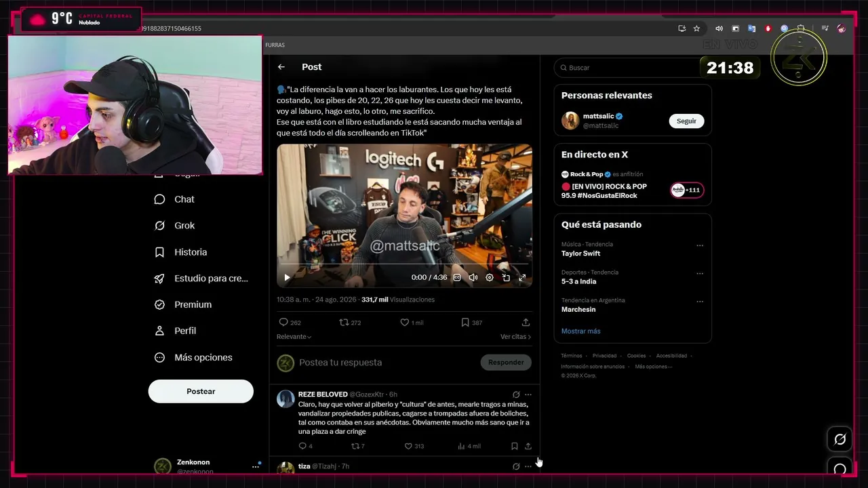The image size is (868, 488).
Task: Expand trends with Mostrar más
Action: 580,331
